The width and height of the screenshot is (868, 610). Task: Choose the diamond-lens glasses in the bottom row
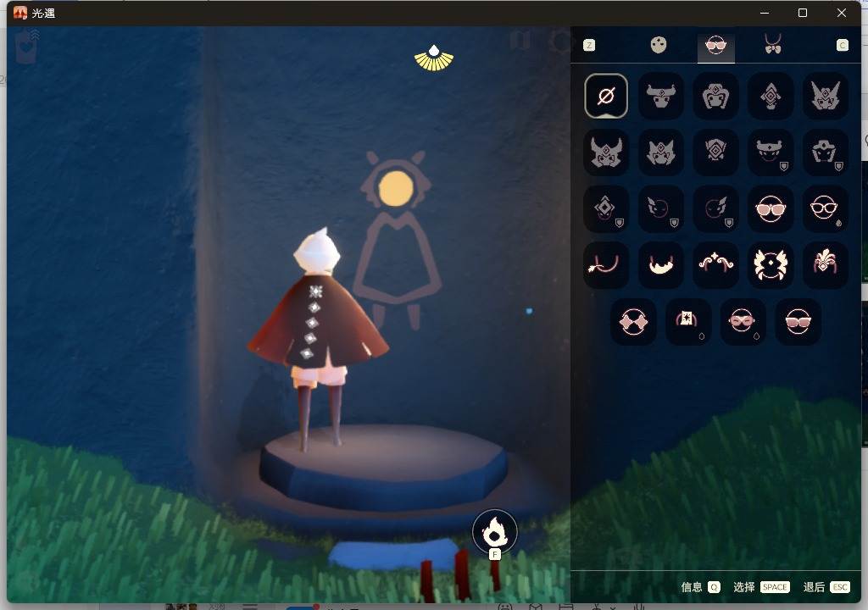[x=633, y=321]
